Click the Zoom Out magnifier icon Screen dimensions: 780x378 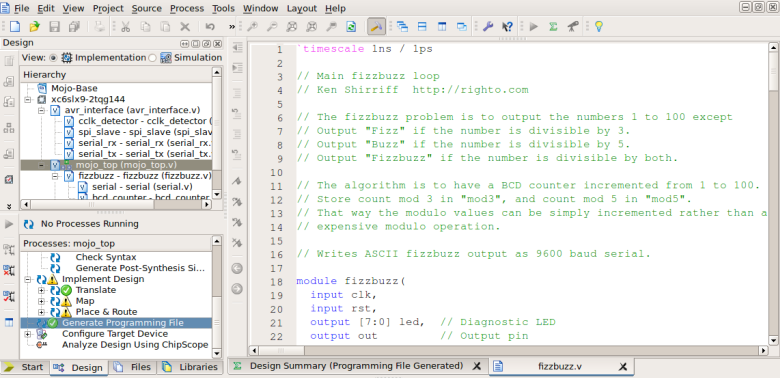tap(272, 26)
